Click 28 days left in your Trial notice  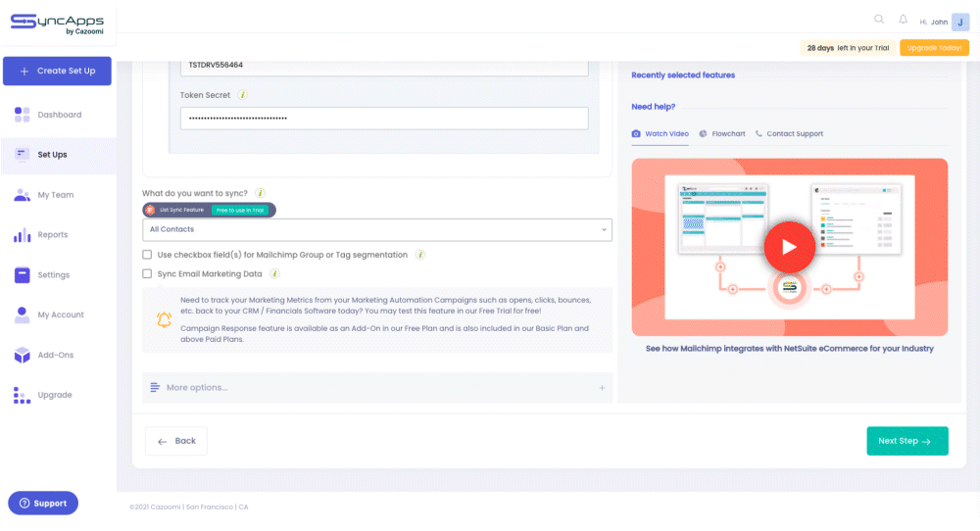[x=848, y=47]
